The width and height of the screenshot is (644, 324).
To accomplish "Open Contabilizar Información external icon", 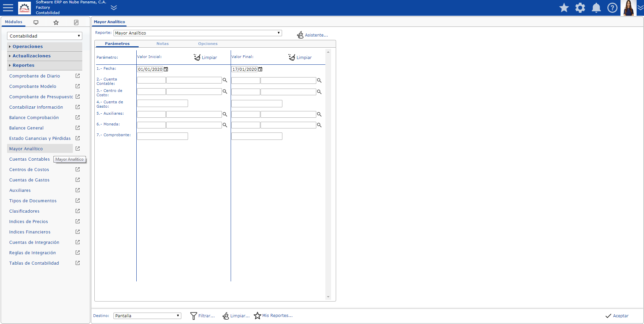I will coord(78,107).
